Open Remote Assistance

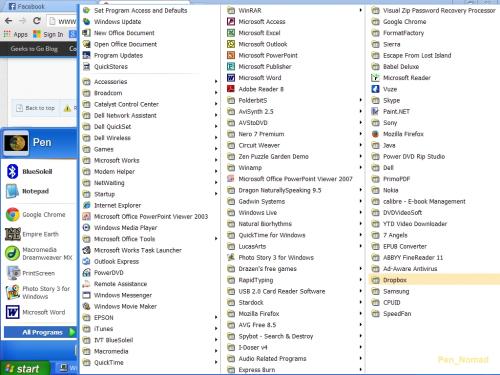point(120,284)
